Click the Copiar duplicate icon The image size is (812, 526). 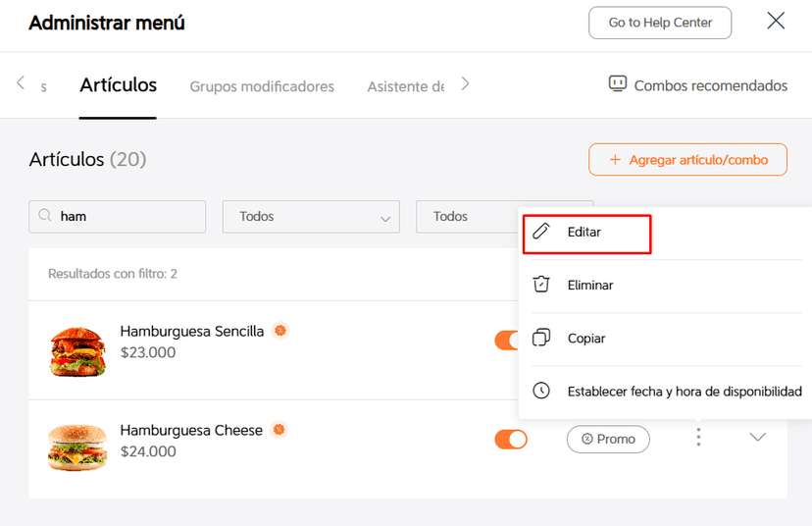[541, 338]
